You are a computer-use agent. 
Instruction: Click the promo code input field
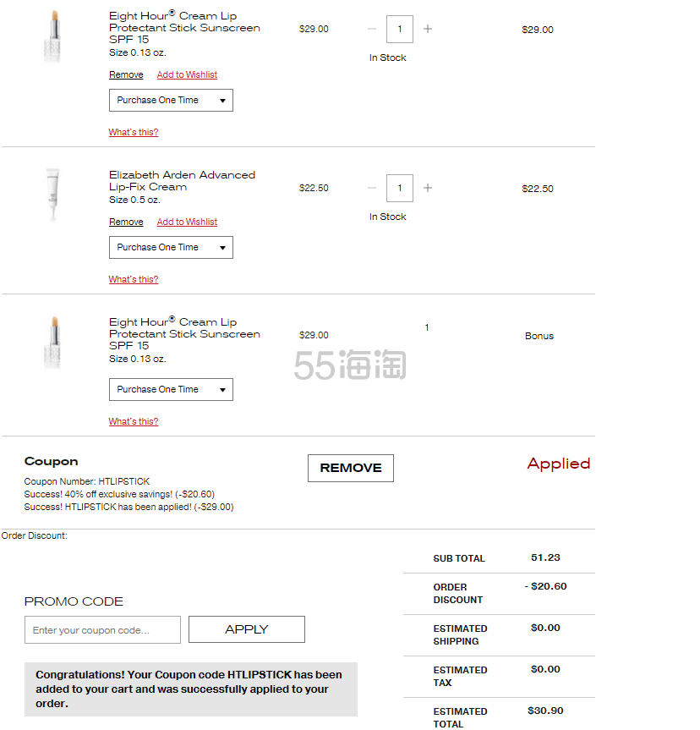pos(102,630)
